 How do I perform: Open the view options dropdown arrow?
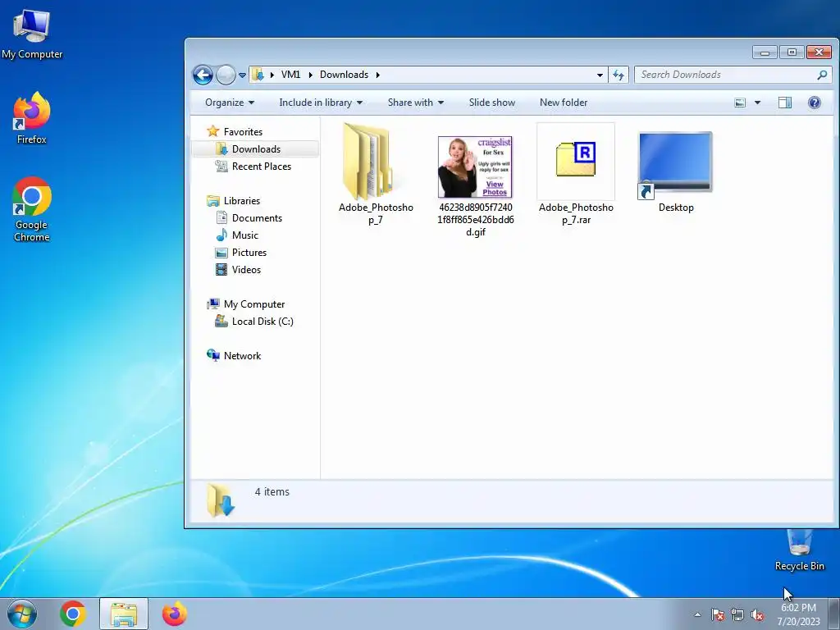click(757, 103)
